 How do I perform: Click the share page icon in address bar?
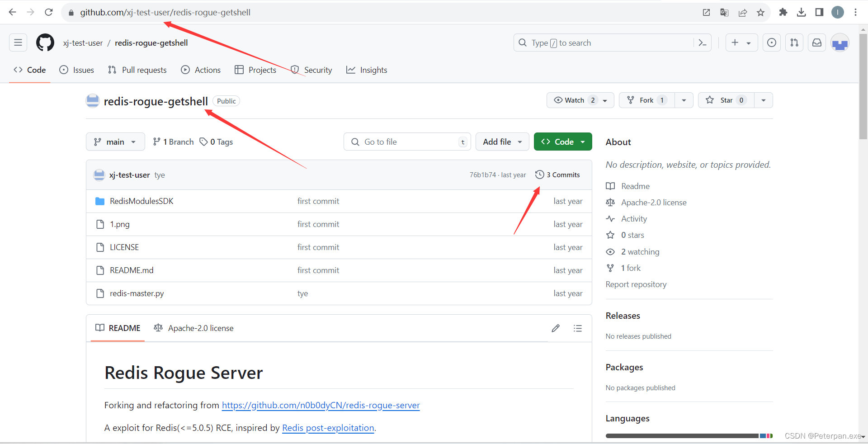742,12
